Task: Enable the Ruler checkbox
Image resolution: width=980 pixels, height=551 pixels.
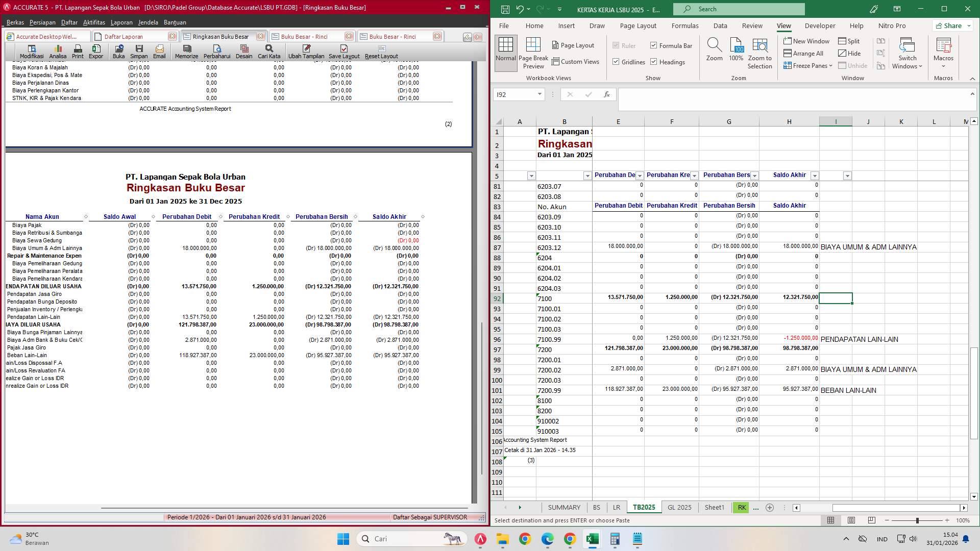Action: click(616, 45)
